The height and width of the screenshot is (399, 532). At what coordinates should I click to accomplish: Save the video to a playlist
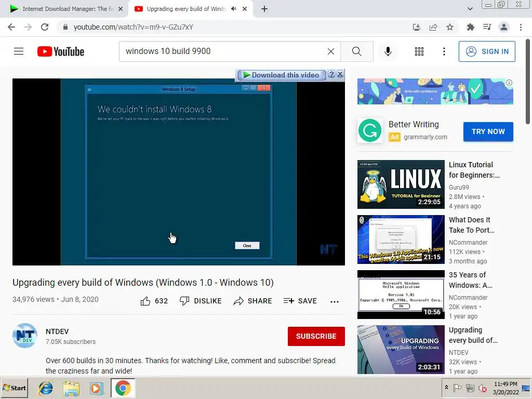[300, 301]
